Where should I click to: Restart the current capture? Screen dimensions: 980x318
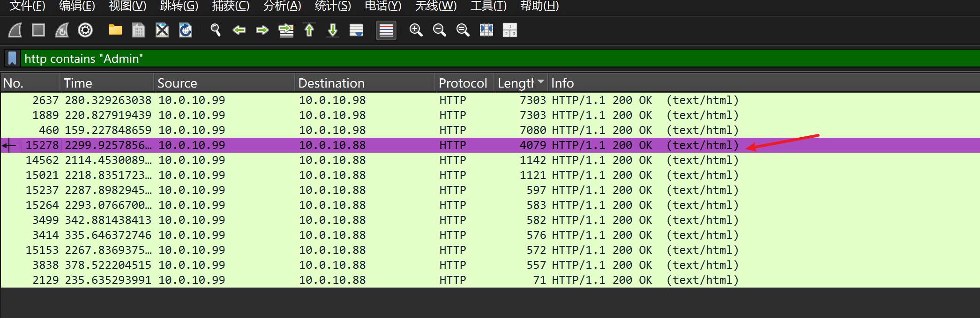click(x=62, y=30)
